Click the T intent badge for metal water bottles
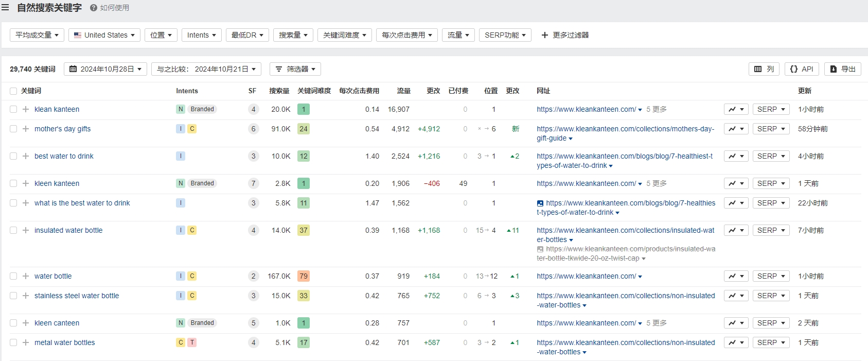The image size is (868, 361). (x=192, y=342)
